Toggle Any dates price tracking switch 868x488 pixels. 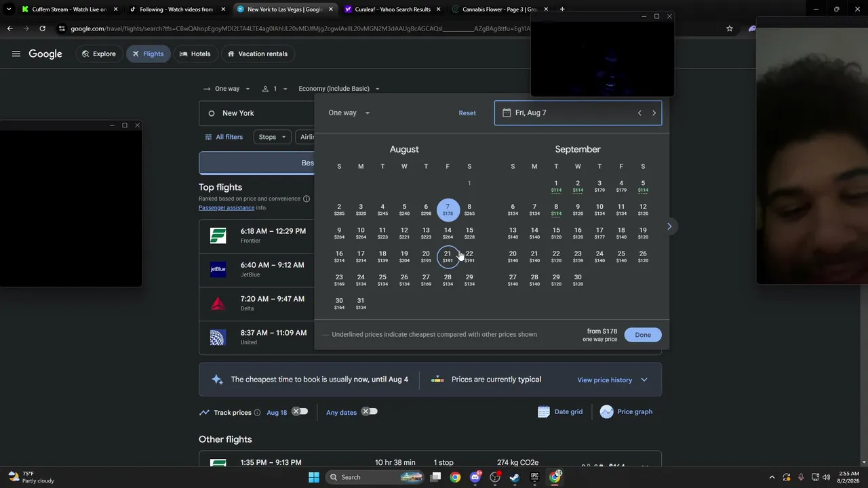(x=369, y=411)
